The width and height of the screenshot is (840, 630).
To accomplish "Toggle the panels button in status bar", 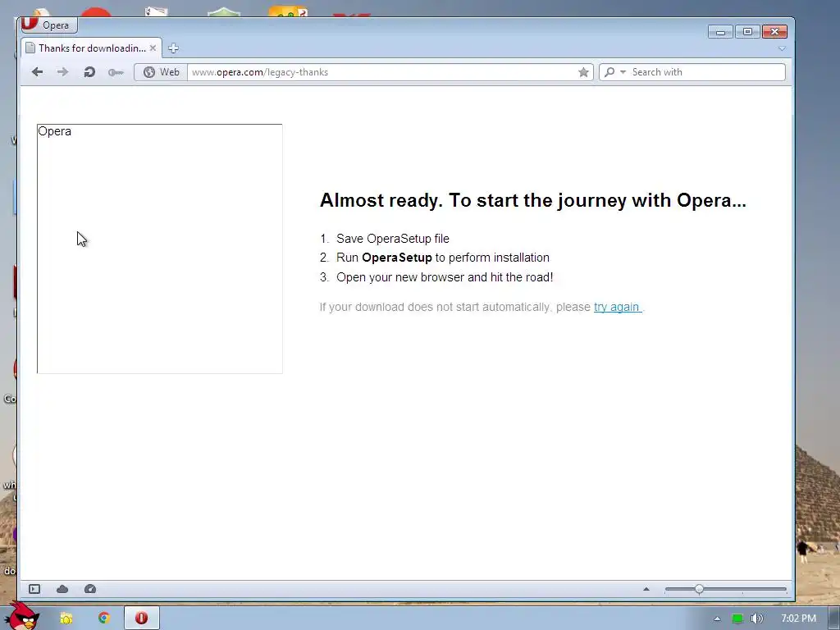I will point(34,589).
